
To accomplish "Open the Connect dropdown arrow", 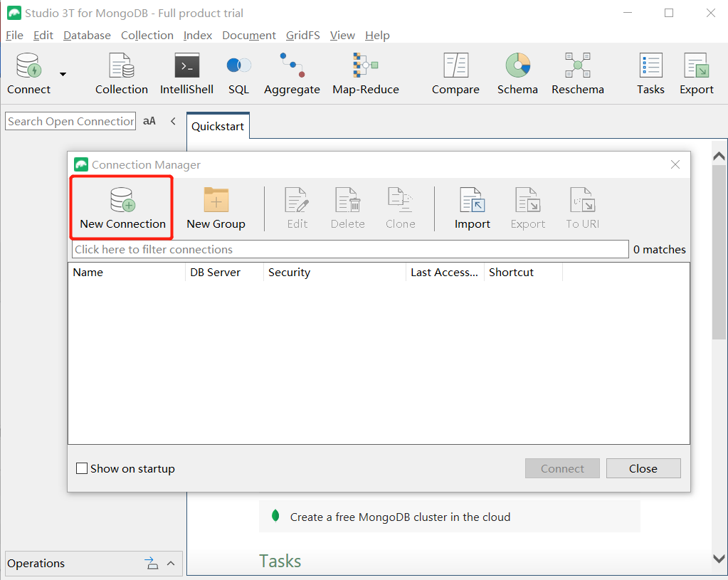I will [x=63, y=74].
